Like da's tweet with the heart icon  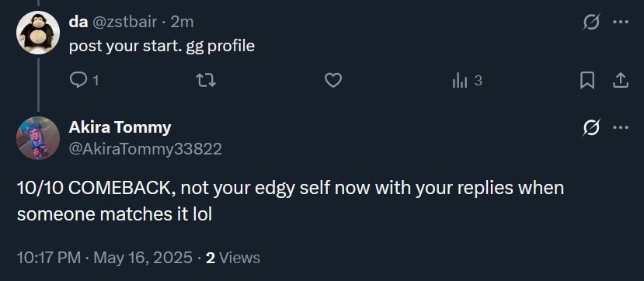tap(333, 81)
